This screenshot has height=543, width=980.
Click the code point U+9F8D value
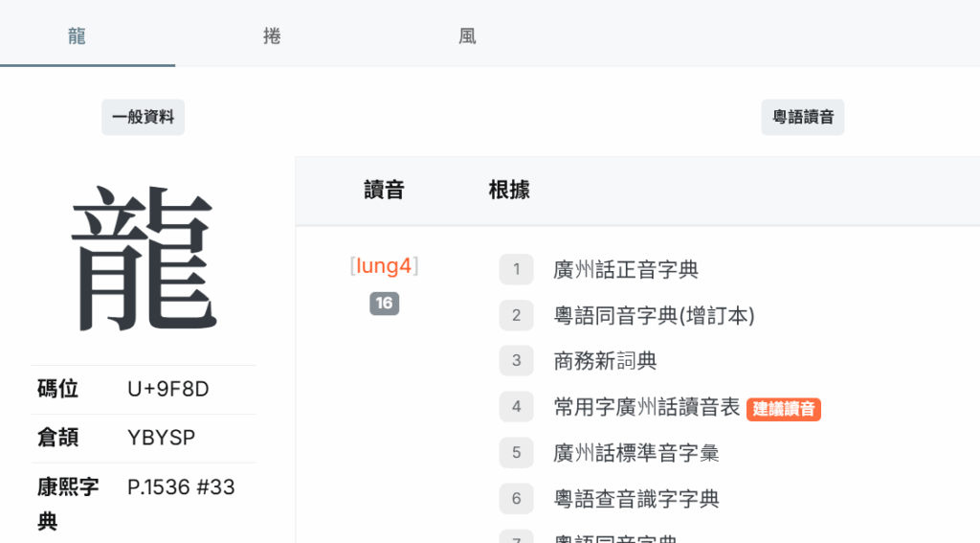coord(167,390)
